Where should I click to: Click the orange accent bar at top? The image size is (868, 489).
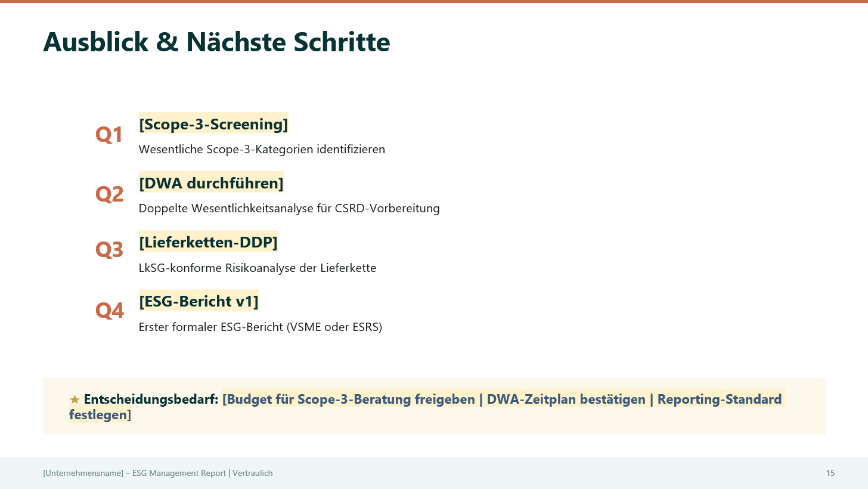point(434,2)
